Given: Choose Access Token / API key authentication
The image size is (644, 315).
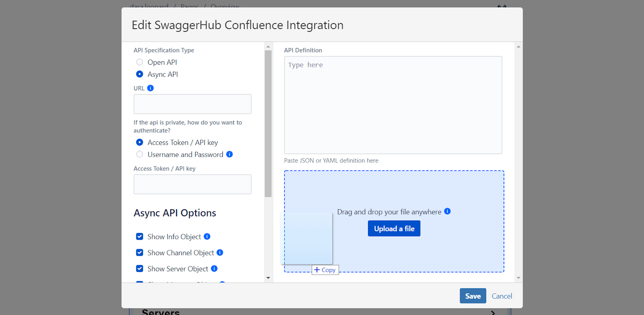Looking at the screenshot, I should coord(139,142).
